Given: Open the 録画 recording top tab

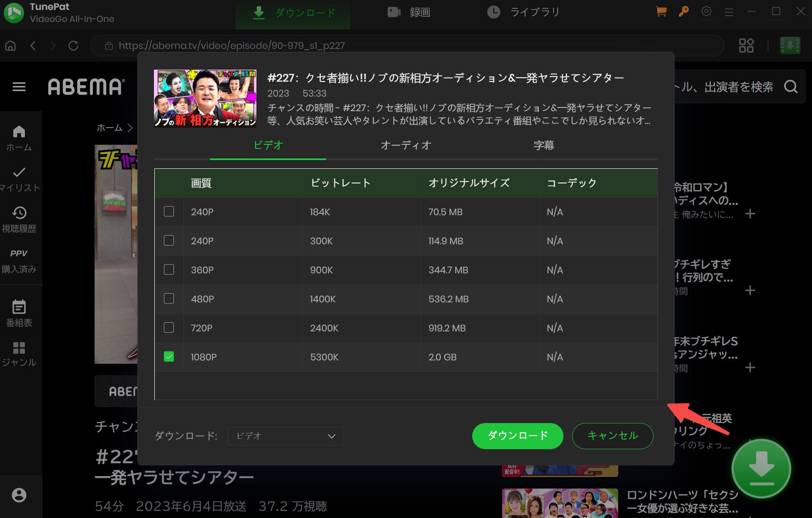Looking at the screenshot, I should tap(409, 12).
